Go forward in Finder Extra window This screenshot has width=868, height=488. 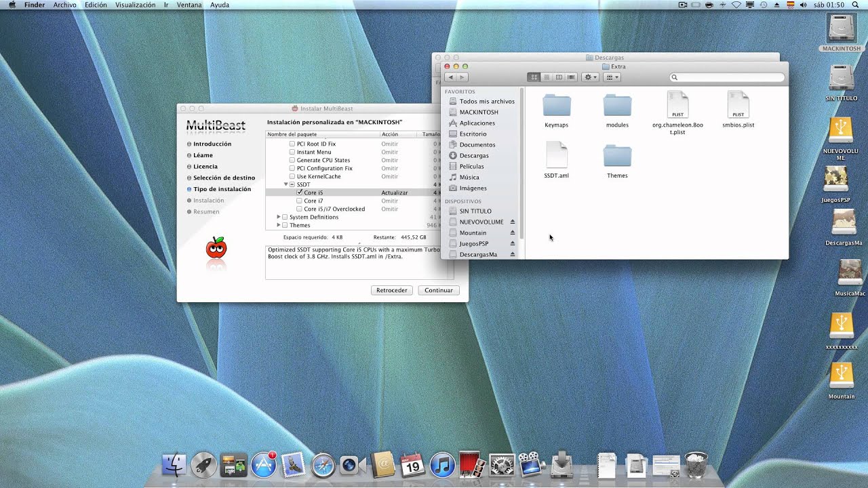click(461, 77)
